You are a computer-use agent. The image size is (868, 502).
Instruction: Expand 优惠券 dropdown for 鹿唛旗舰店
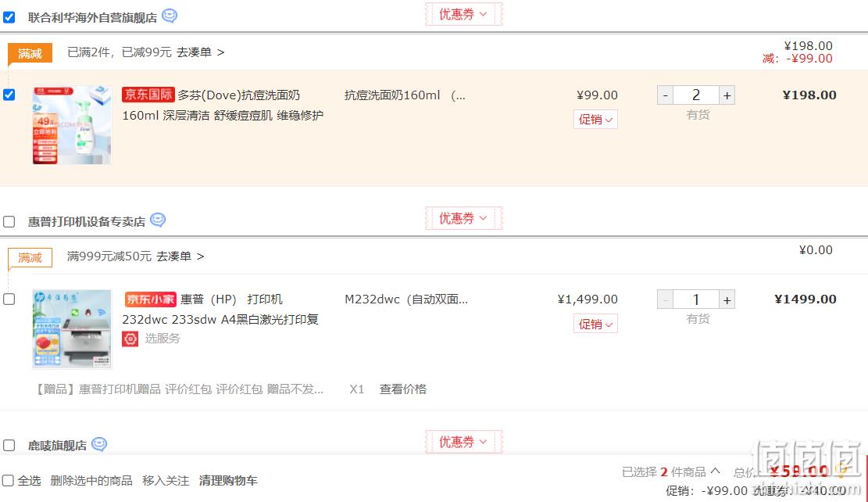463,442
